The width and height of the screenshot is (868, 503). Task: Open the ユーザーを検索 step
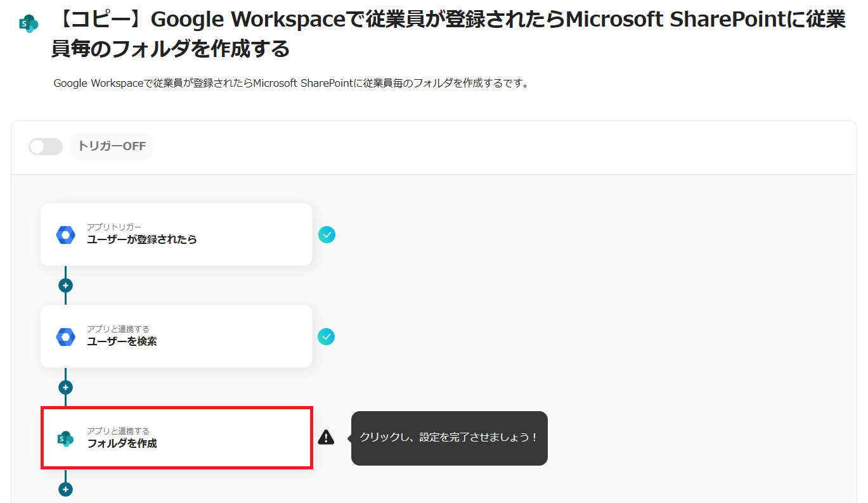(176, 336)
